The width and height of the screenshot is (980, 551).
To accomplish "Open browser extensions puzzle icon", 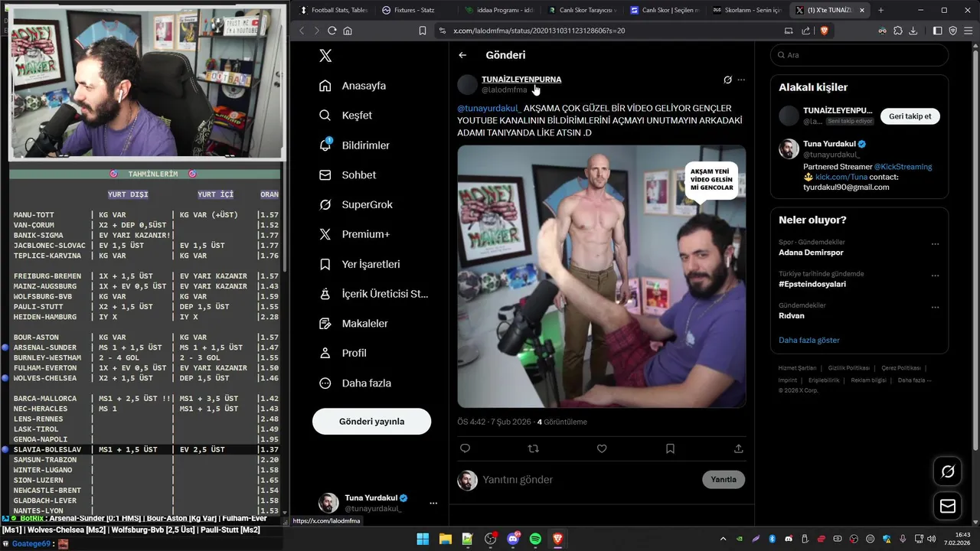I will tap(897, 31).
